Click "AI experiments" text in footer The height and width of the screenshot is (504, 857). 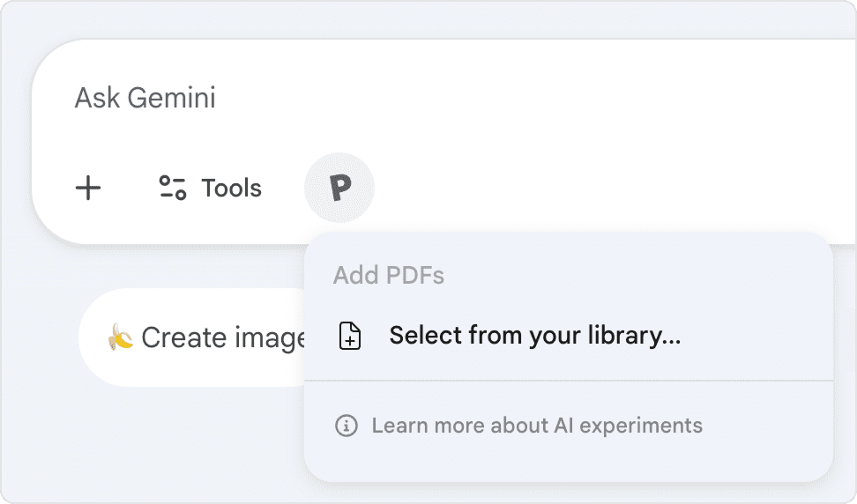click(629, 426)
